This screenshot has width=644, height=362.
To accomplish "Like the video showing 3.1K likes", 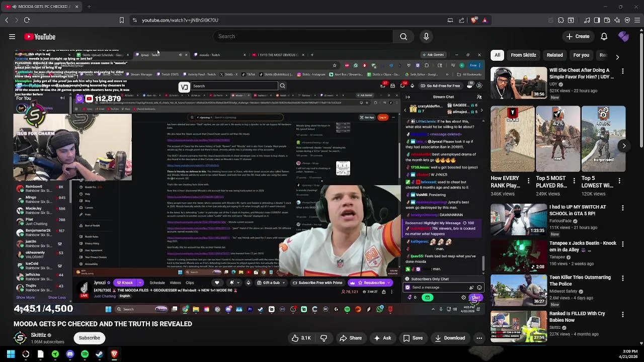I will click(x=301, y=338).
